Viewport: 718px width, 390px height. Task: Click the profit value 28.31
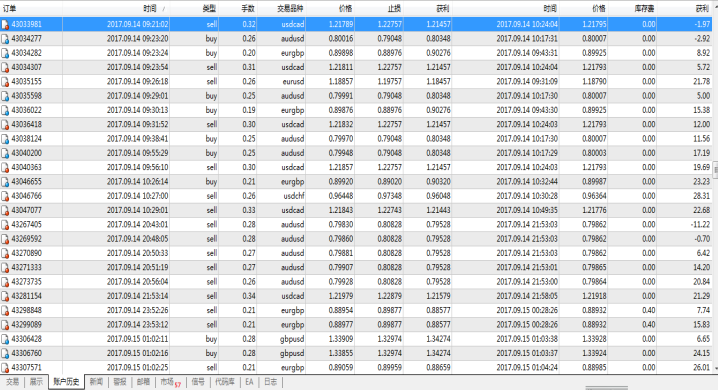coord(702,196)
